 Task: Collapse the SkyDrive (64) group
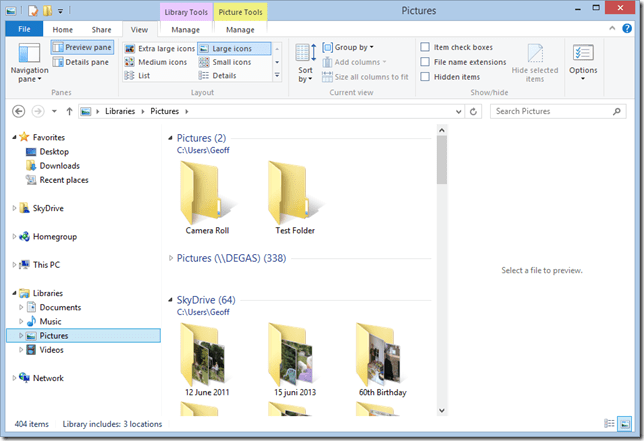click(x=170, y=300)
